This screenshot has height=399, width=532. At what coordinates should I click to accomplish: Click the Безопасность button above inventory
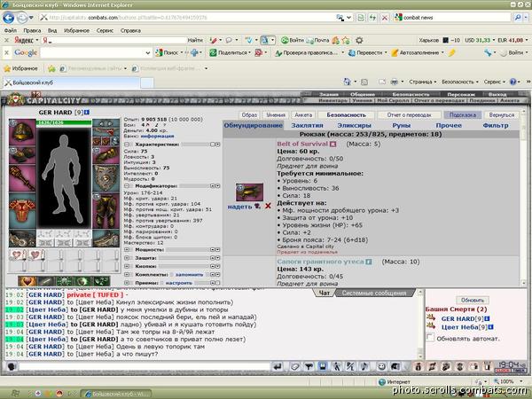tap(346, 115)
